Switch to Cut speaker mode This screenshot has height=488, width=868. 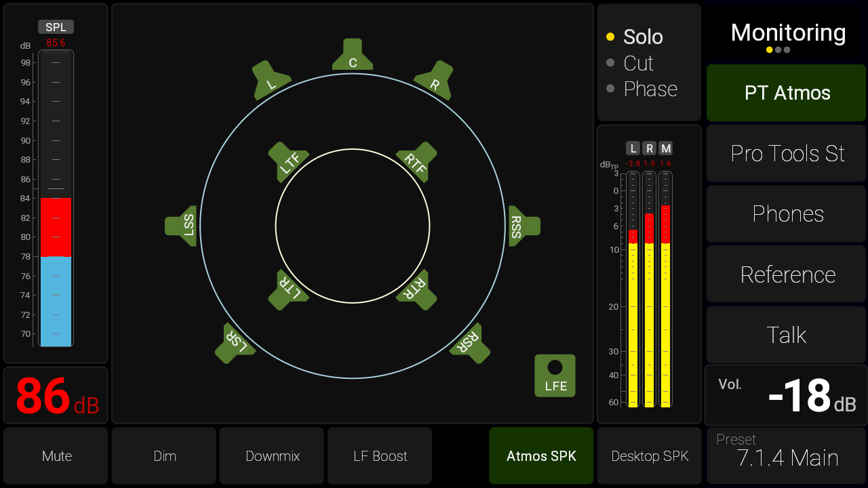[637, 63]
